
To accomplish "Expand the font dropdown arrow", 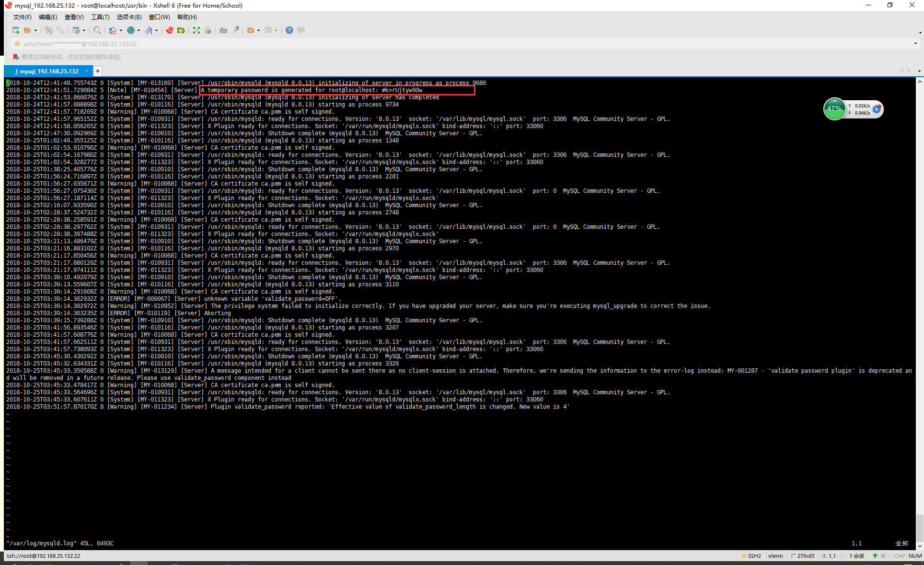I will click(x=156, y=31).
